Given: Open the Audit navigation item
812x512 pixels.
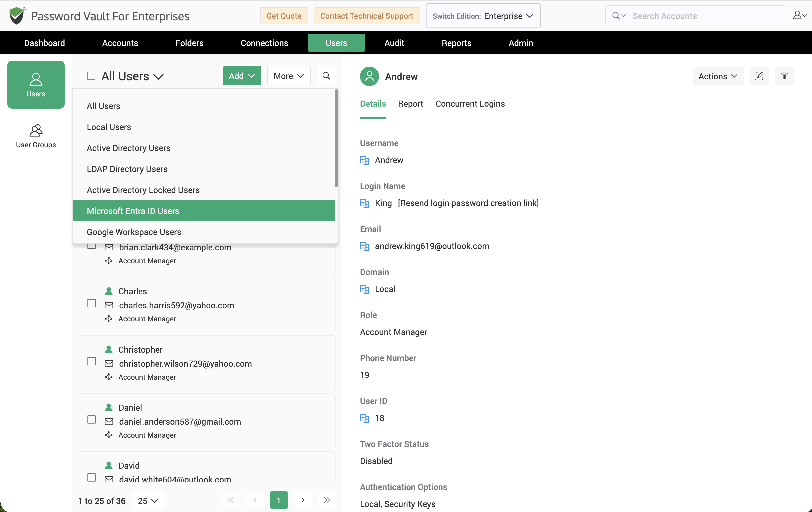Looking at the screenshot, I should (x=394, y=43).
